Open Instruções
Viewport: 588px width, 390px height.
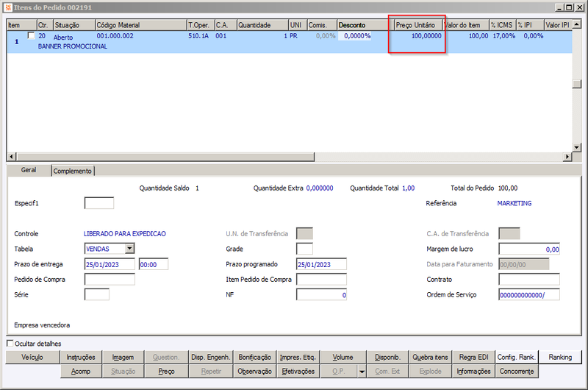point(81,358)
